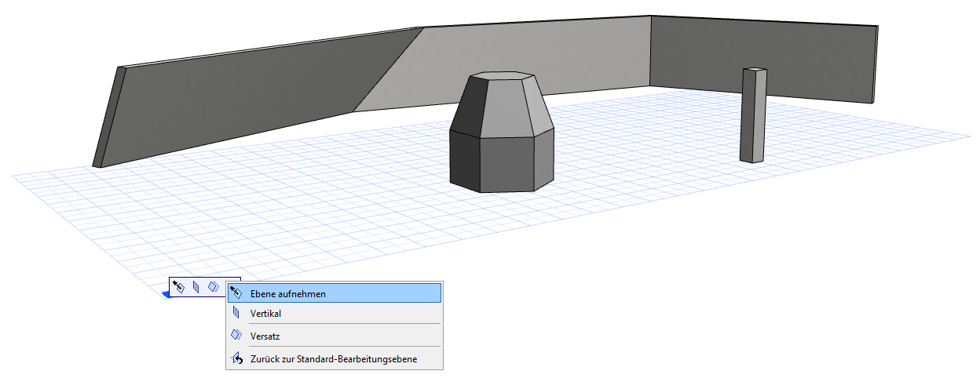This screenshot has height=378, width=980.
Task: Click the blue editing plane handle
Action: tap(166, 294)
